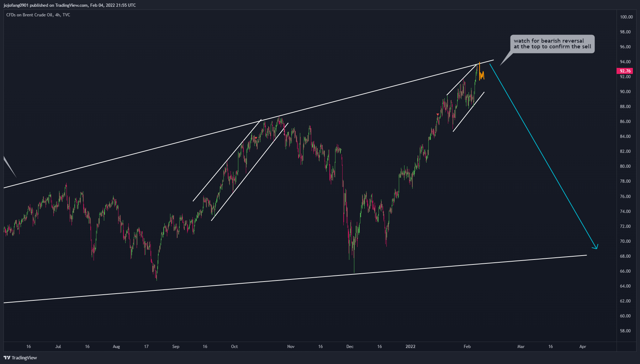Click the 68.00 price axis label
640x364 pixels.
coord(625,256)
